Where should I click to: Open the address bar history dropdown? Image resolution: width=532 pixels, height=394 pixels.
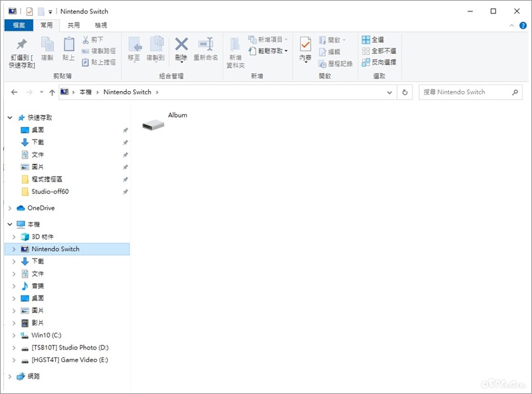390,92
